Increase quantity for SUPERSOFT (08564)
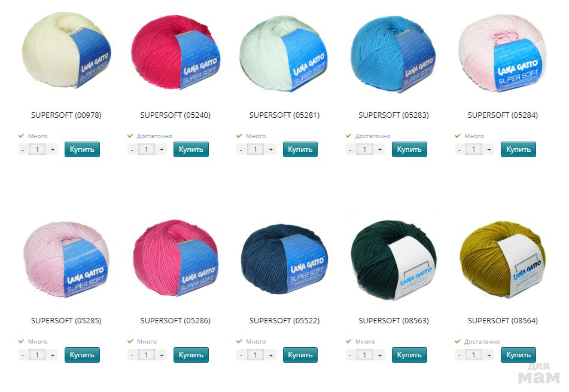This screenshot has height=392, width=569. click(x=489, y=355)
